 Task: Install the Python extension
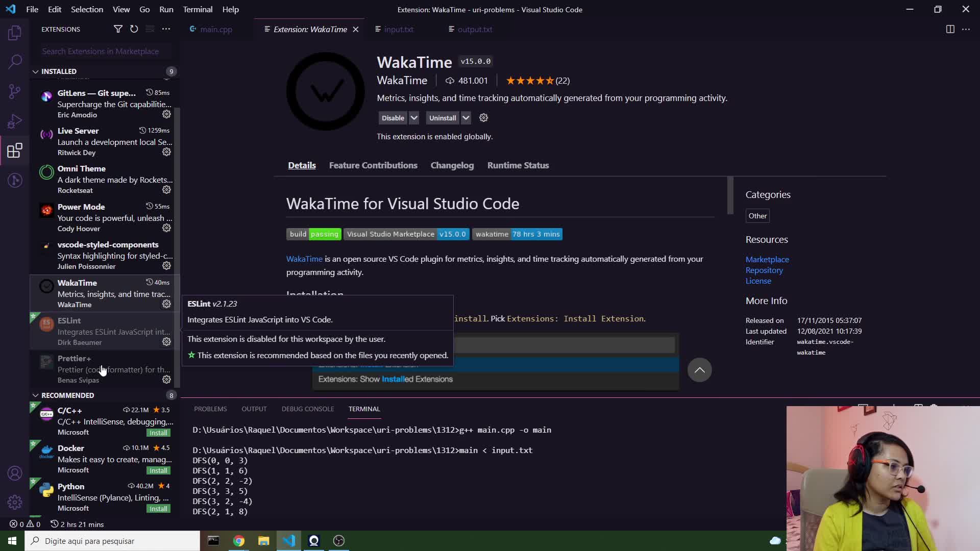click(158, 509)
